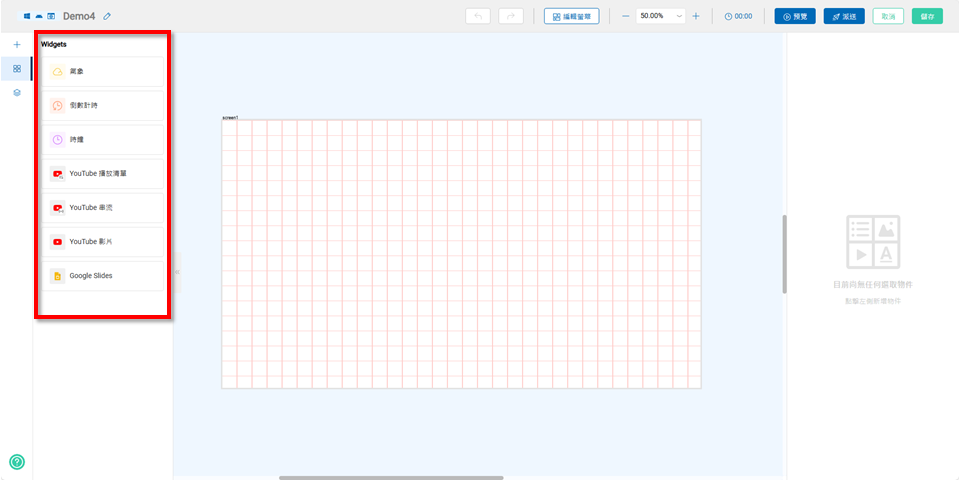Open the layers icon in left sidebar
The width and height of the screenshot is (960, 480).
coord(16,92)
